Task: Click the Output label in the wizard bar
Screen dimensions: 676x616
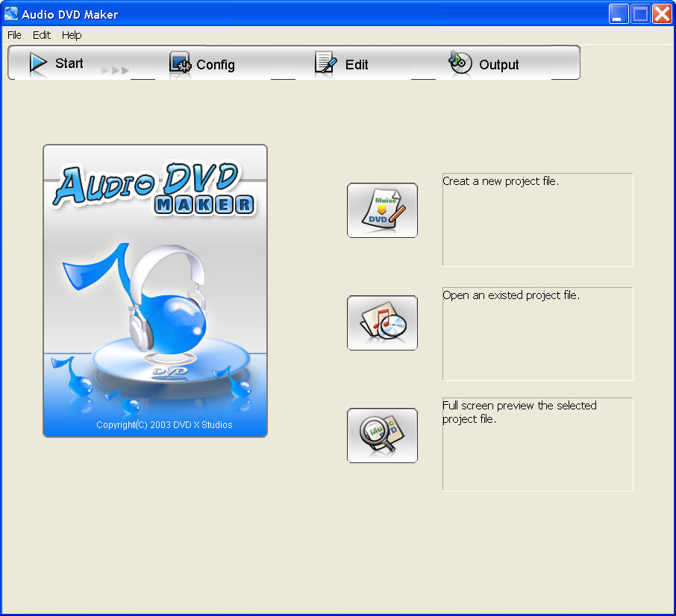Action: (499, 65)
